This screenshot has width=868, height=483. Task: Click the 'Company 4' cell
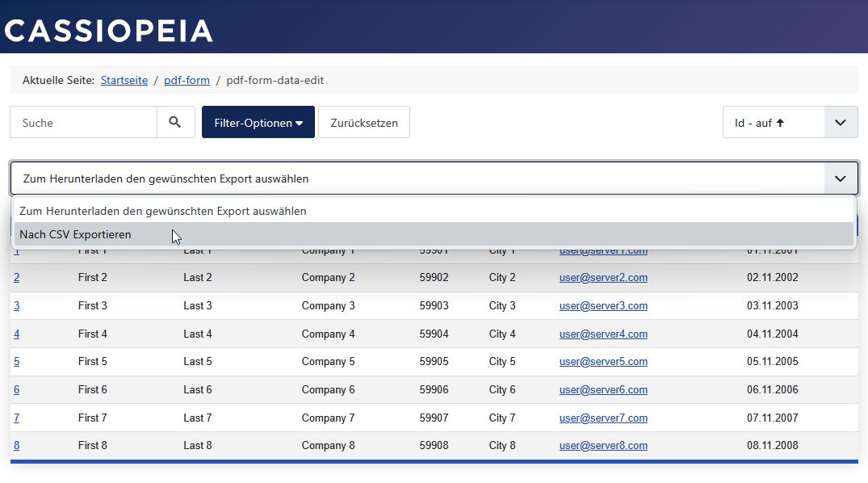click(x=329, y=334)
